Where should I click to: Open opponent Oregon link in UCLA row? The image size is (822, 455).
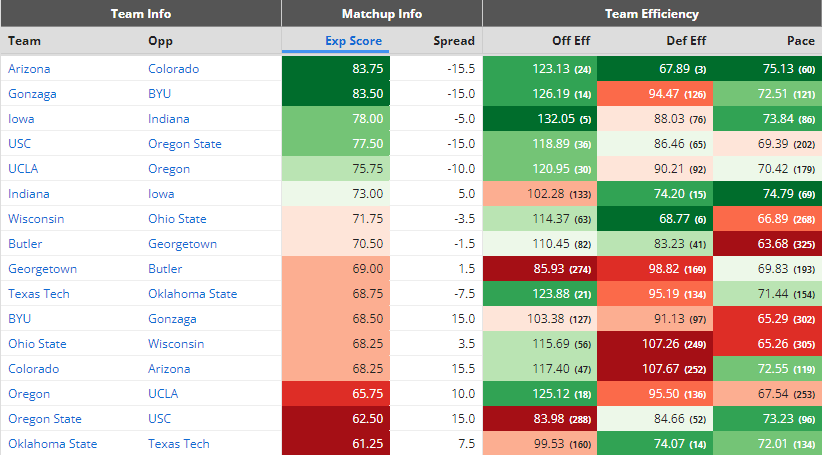(169, 169)
